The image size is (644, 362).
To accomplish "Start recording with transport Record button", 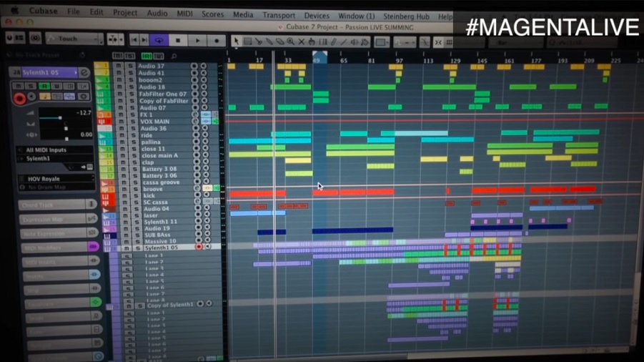I will pyautogui.click(x=217, y=41).
